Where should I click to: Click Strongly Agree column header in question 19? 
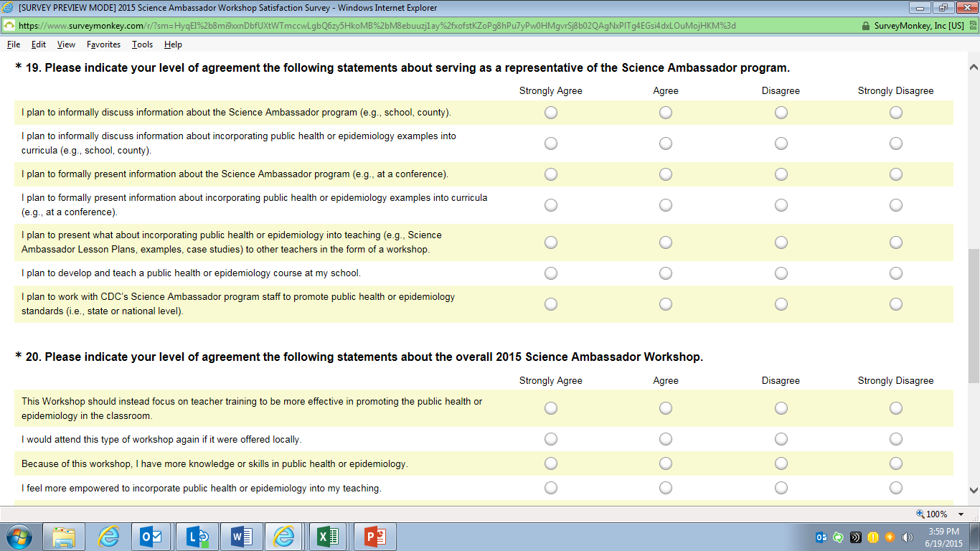(x=551, y=91)
